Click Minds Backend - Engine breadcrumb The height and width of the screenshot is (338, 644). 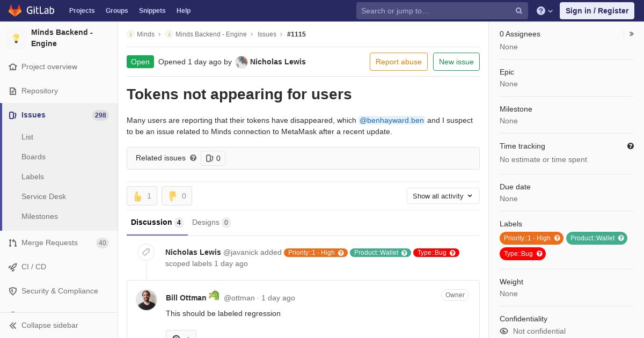coord(211,34)
